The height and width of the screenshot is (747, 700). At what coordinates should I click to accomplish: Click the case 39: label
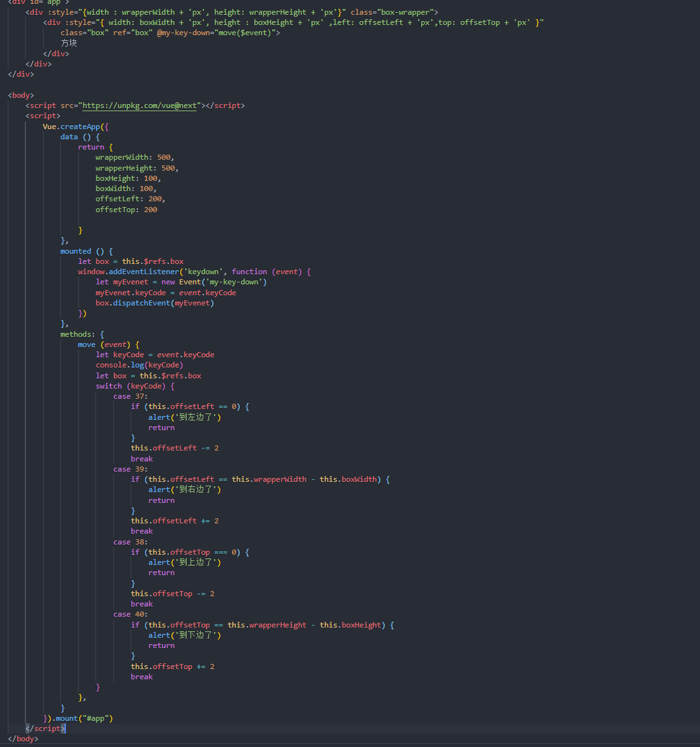(130, 470)
